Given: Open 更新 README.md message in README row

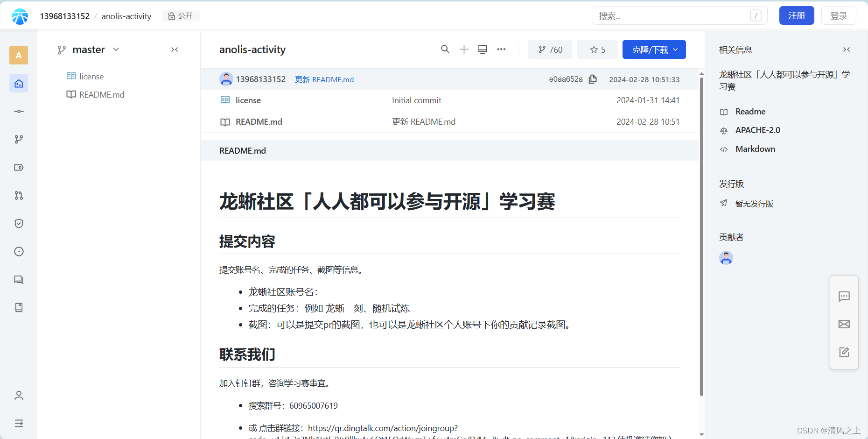Looking at the screenshot, I should pos(424,121).
